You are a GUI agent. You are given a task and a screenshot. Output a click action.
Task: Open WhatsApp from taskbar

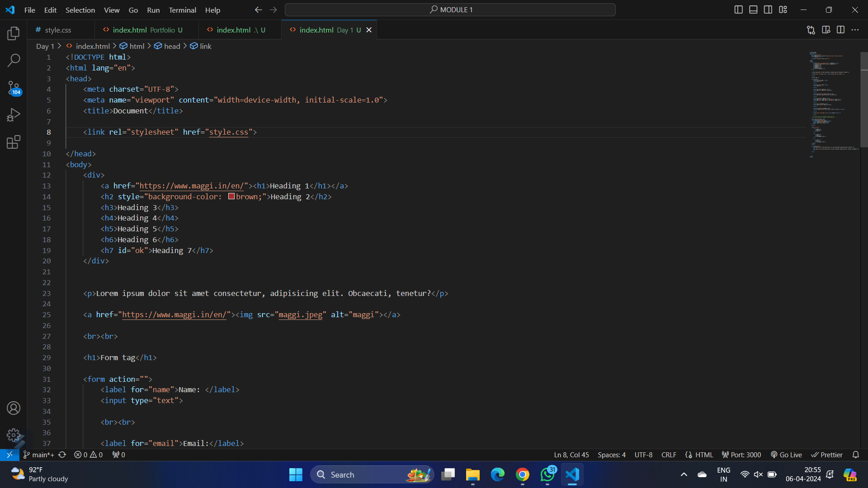(547, 474)
